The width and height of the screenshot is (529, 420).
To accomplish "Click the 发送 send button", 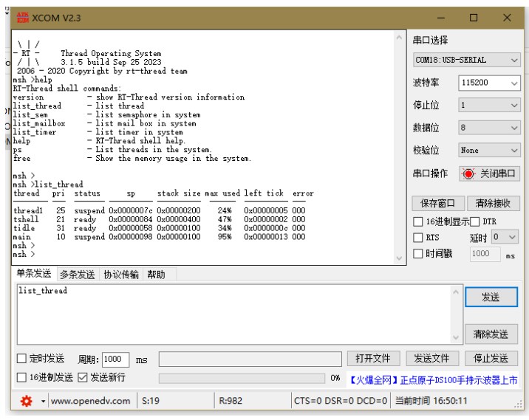I will click(491, 297).
